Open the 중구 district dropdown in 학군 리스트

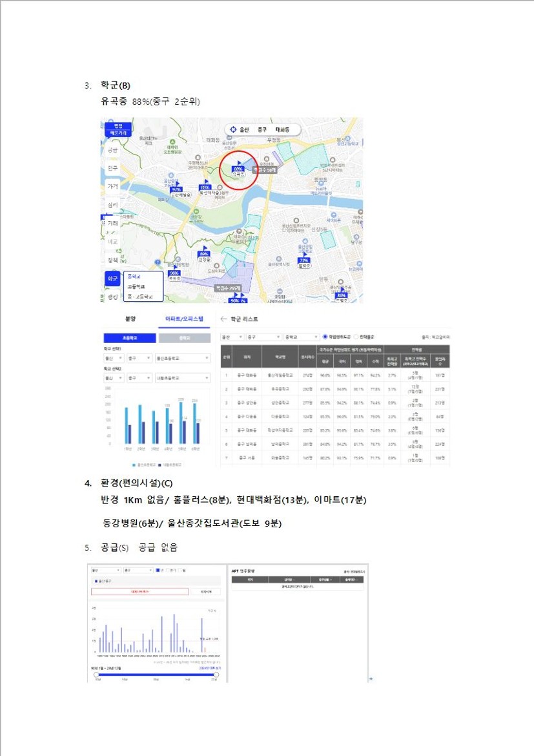click(263, 337)
